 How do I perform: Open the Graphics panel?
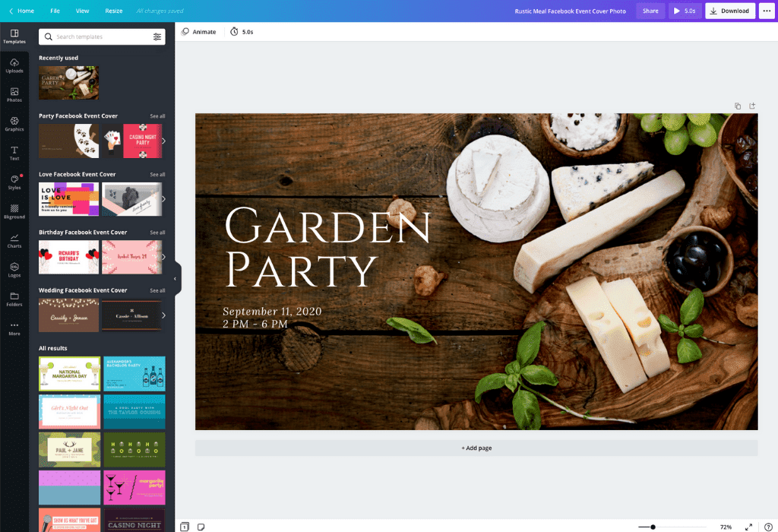tap(14, 124)
